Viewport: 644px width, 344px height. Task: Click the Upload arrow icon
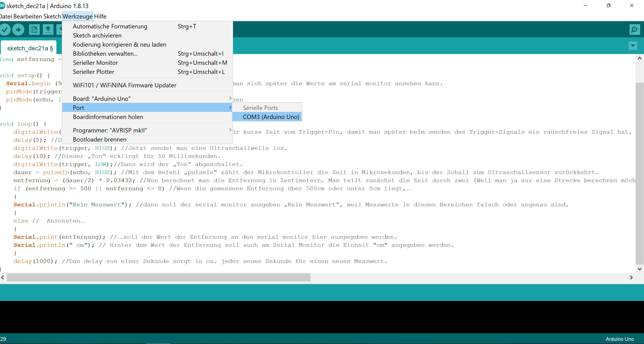coord(18,29)
